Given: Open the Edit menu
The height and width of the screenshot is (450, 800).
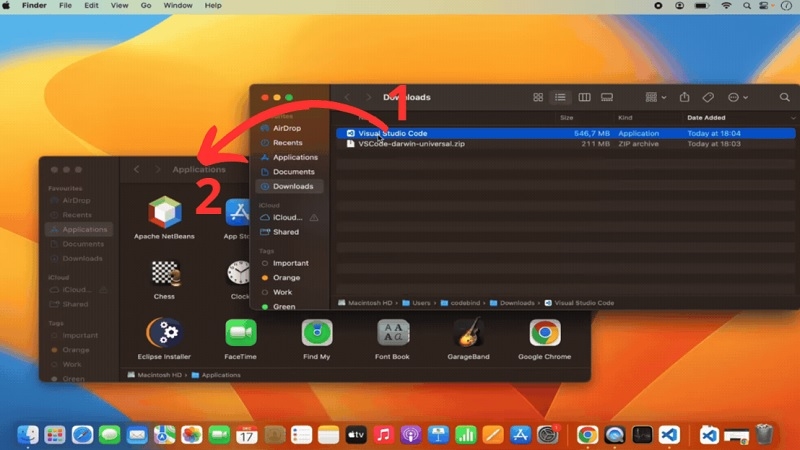Looking at the screenshot, I should (91, 6).
